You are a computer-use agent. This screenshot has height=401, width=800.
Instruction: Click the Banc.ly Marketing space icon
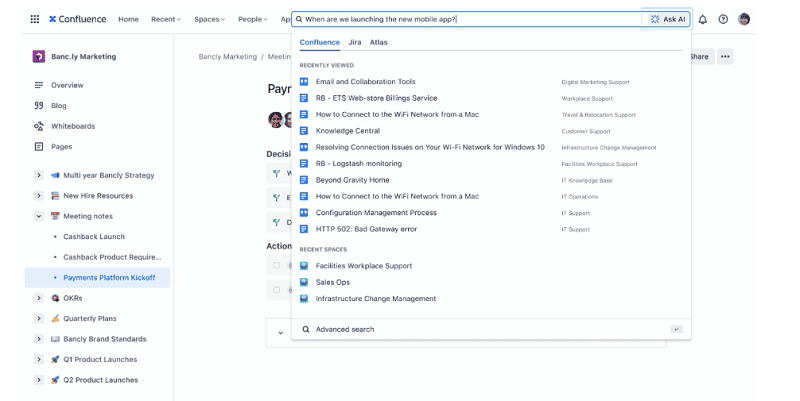[39, 57]
